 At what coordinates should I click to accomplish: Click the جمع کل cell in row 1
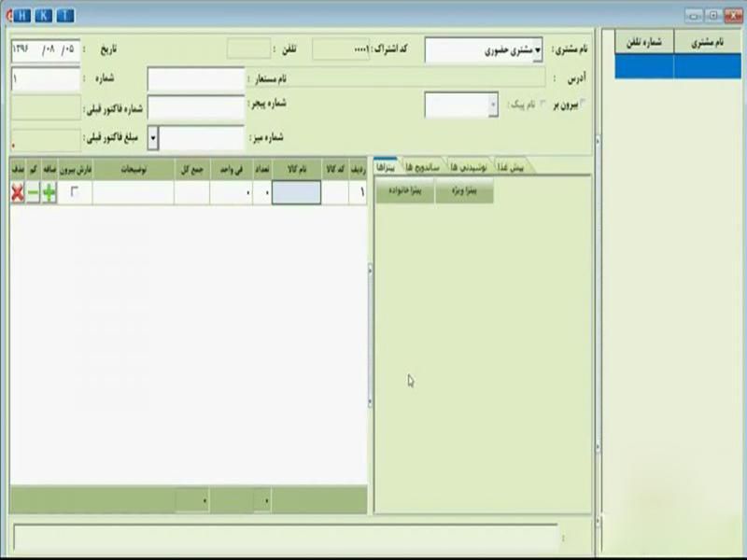pyautogui.click(x=192, y=193)
